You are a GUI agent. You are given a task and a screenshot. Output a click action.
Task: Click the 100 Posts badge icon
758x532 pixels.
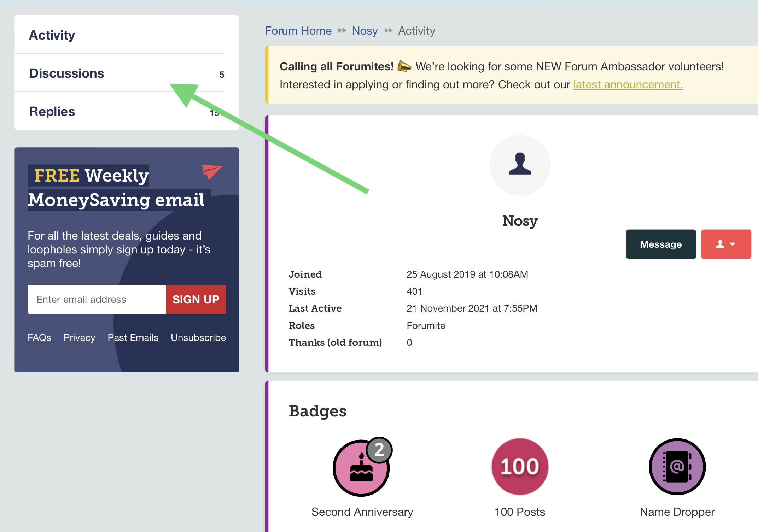coord(520,466)
